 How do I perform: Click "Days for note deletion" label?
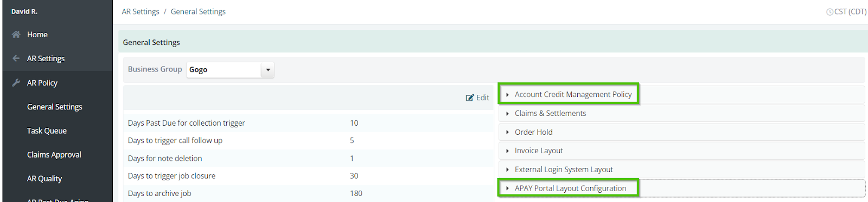click(x=165, y=158)
